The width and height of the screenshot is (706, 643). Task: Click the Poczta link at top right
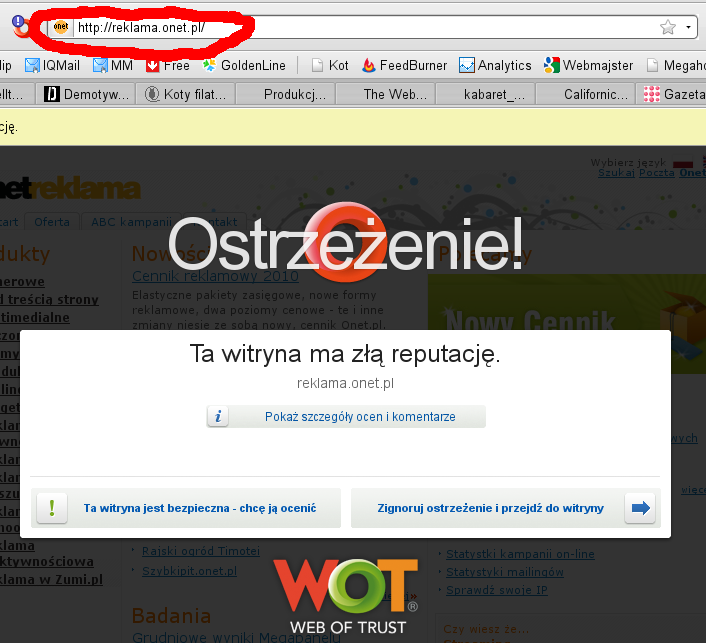[657, 173]
